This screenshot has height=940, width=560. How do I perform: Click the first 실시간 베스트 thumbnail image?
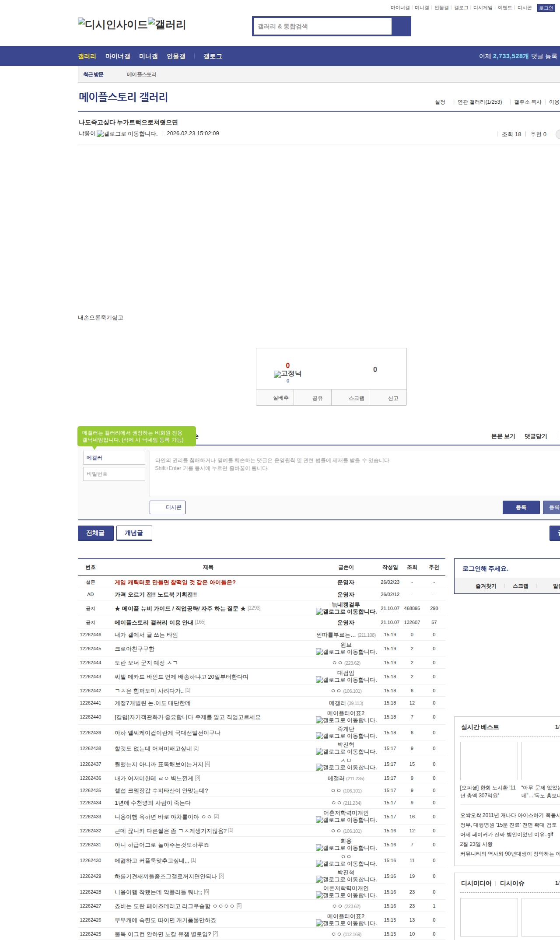489,761
